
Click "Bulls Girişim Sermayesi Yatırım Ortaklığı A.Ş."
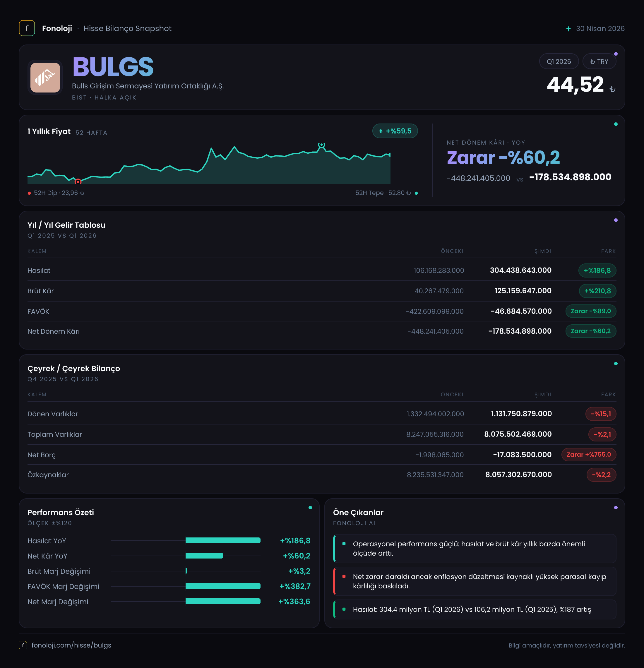tap(148, 86)
